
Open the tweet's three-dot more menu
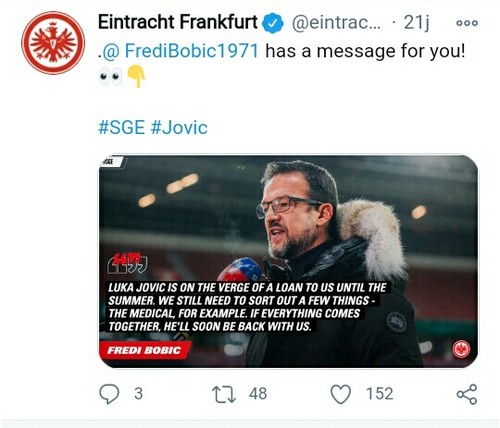[467, 23]
